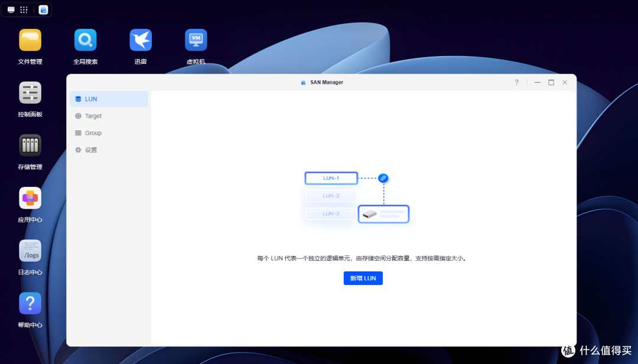Close the SAN Manager window
The height and width of the screenshot is (364, 638).
pyautogui.click(x=565, y=83)
